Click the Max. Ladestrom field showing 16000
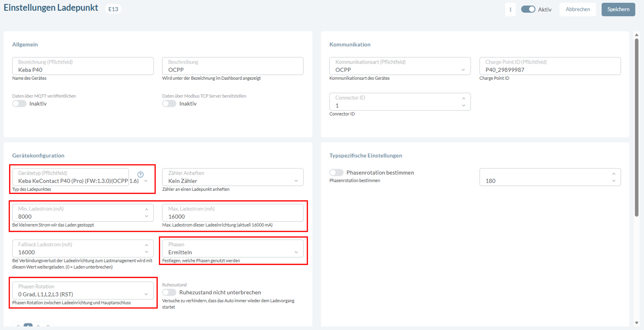644x330 pixels. [233, 213]
